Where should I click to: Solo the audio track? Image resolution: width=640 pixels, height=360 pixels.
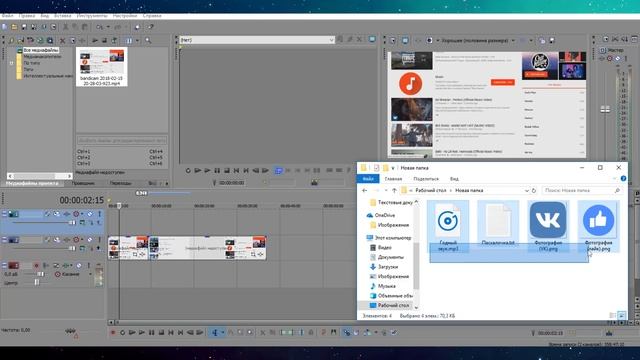click(89, 265)
